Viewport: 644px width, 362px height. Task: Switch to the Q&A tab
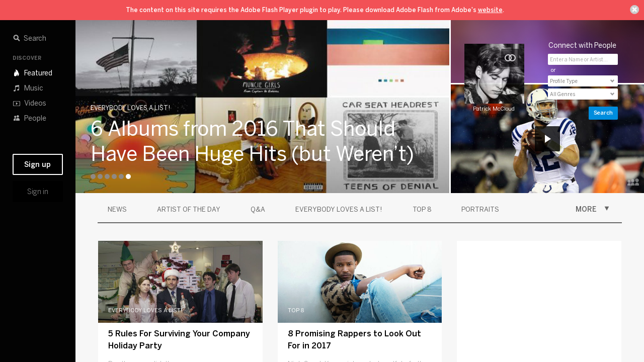tap(258, 209)
